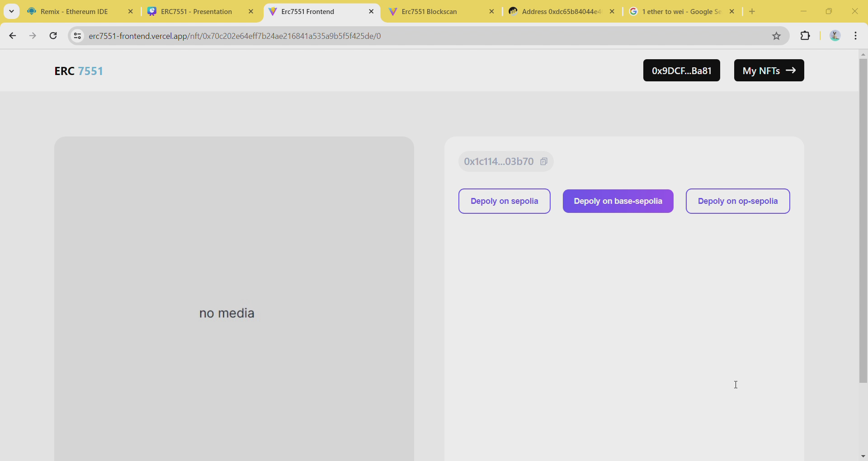Reload the current page
The width and height of the screenshot is (868, 461).
tap(53, 36)
